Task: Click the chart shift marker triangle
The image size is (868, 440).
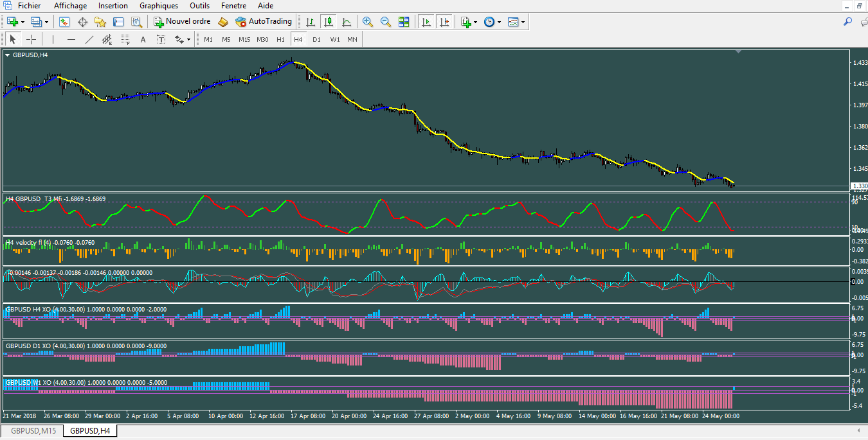Action: [x=739, y=51]
